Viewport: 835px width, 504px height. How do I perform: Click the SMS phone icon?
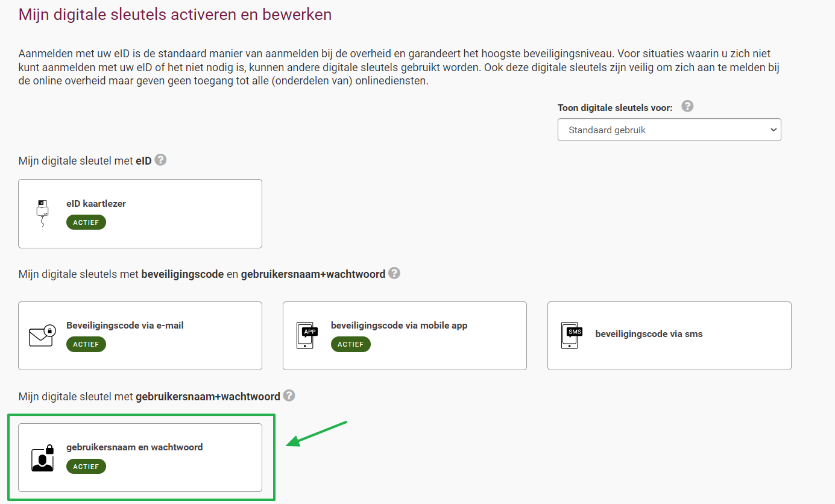[570, 336]
